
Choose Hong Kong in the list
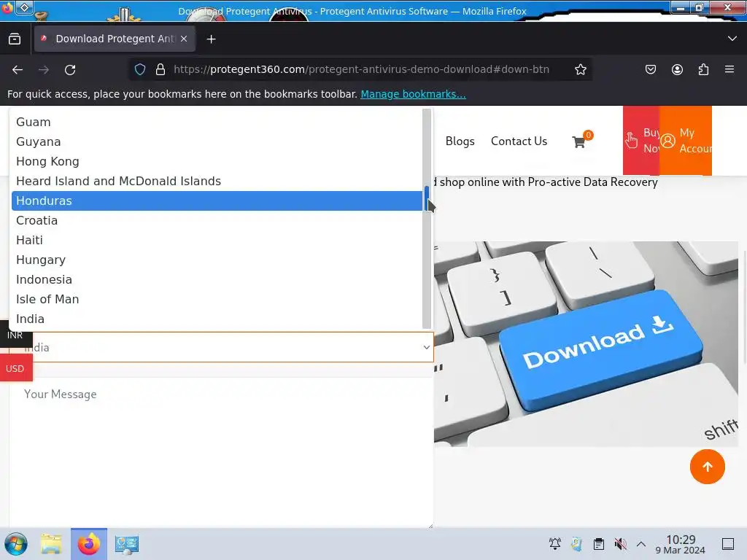click(217, 161)
